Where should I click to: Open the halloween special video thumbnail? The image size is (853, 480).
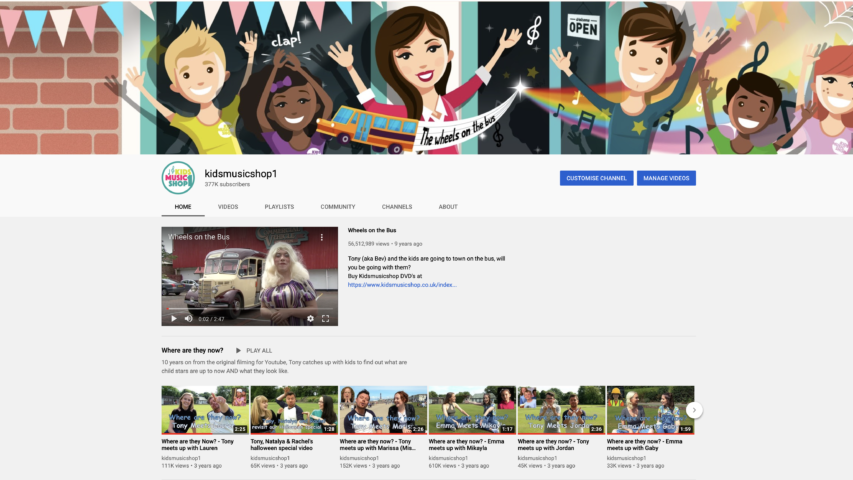point(294,410)
